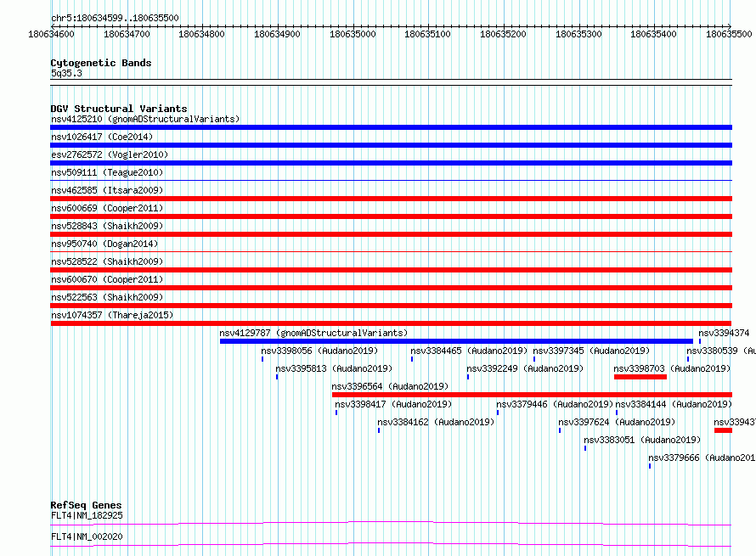Click ruler position 180635000
The width and height of the screenshot is (756, 556).
tap(353, 34)
